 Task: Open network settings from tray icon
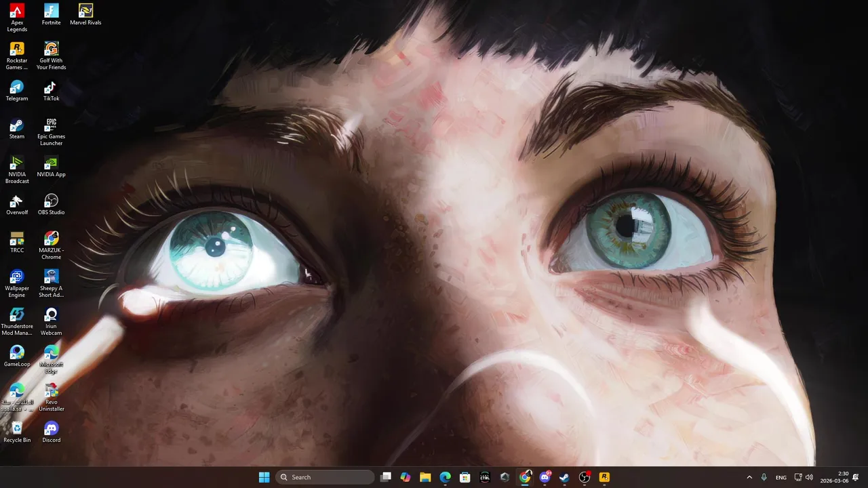[x=798, y=477]
